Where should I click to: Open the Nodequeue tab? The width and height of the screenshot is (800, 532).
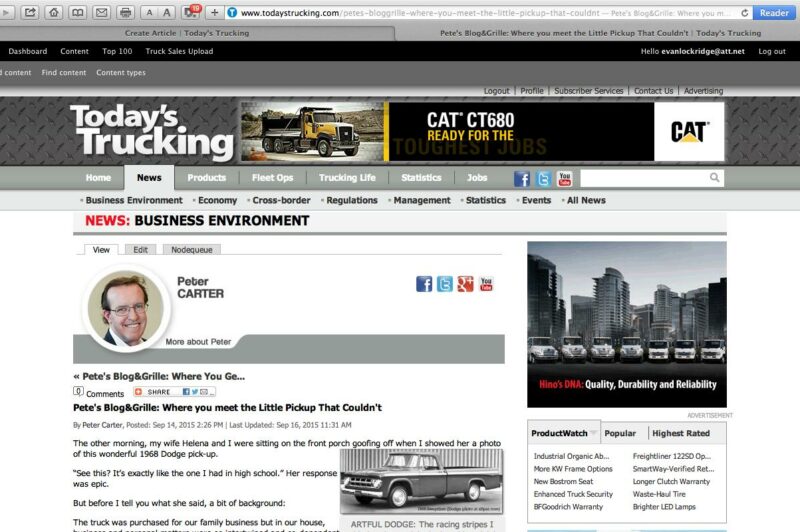click(192, 249)
